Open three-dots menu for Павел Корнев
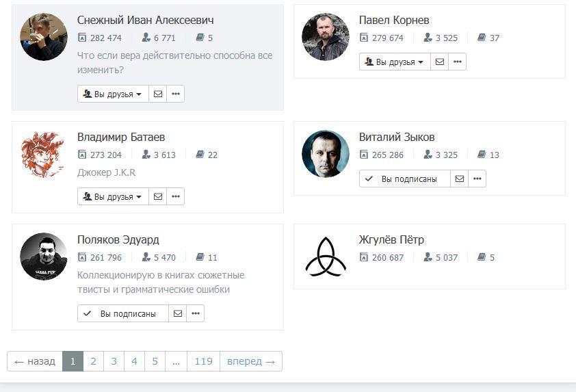Image resolution: width=576 pixels, height=392 pixels. tap(458, 62)
